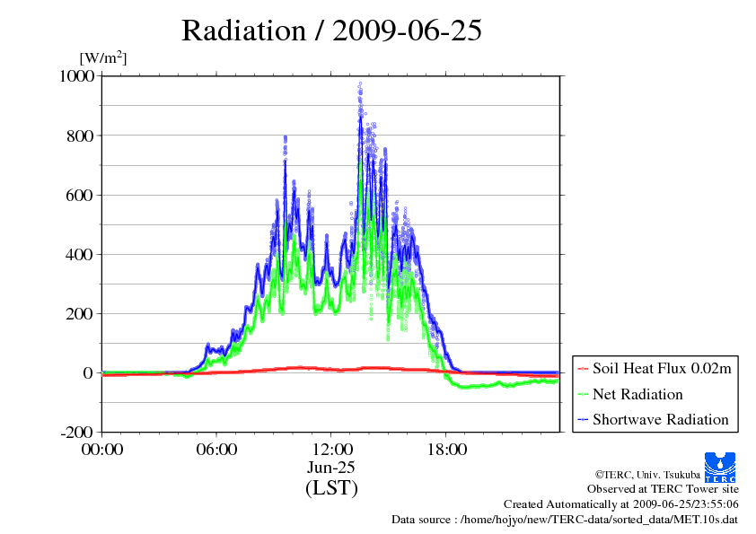This screenshot has width=756, height=534.
Task: Click the -200 y-axis label
Action: (x=77, y=433)
